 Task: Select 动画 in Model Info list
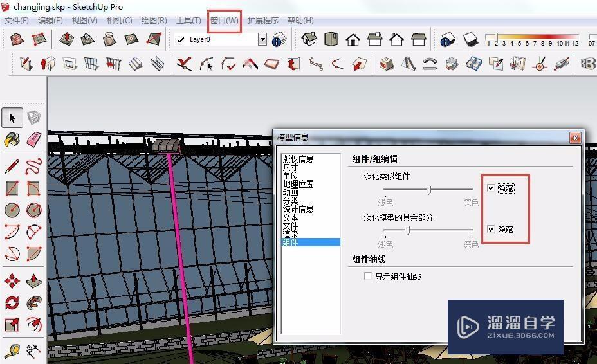[x=291, y=192]
